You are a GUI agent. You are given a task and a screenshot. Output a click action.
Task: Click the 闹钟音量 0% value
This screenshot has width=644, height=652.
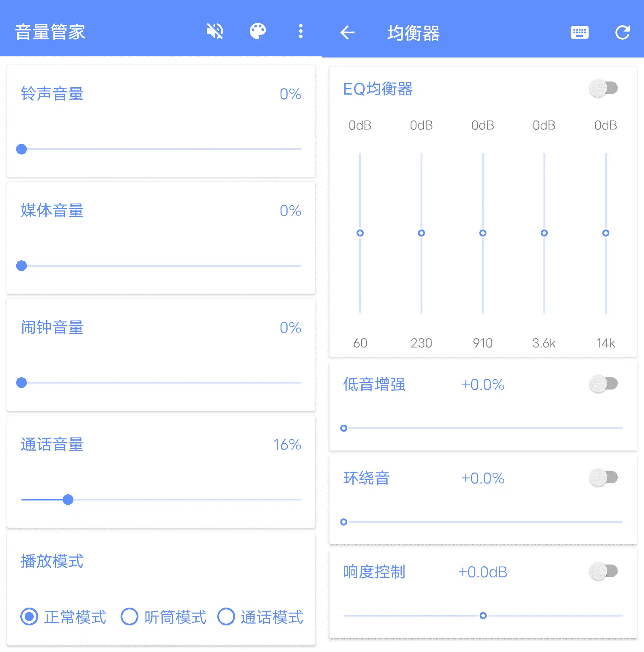(290, 327)
